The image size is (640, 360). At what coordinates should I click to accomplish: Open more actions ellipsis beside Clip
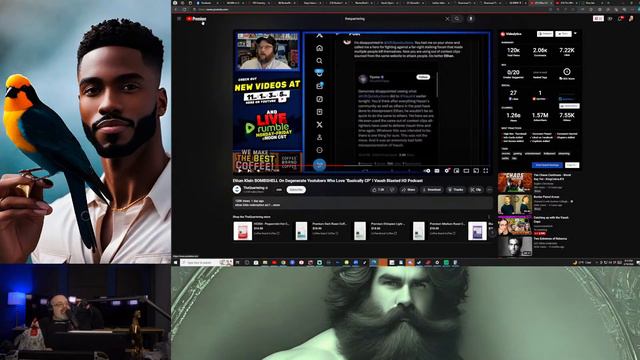[489, 190]
